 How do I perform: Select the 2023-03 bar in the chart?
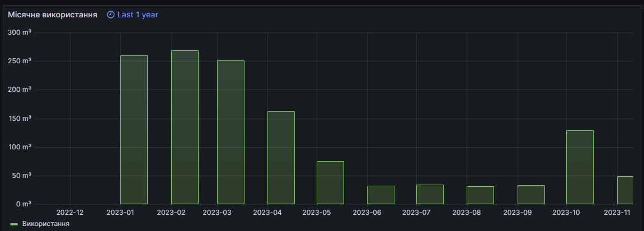(x=231, y=132)
